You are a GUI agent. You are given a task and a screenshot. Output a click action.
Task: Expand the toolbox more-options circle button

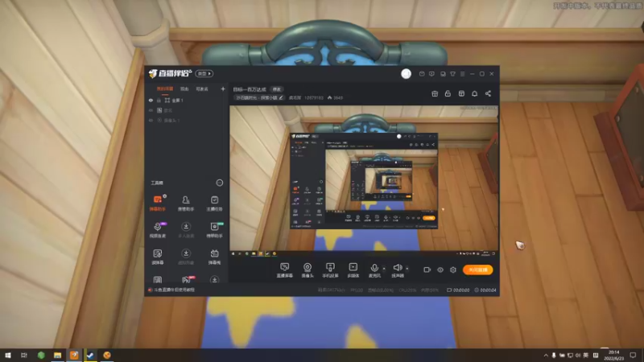coord(219,183)
